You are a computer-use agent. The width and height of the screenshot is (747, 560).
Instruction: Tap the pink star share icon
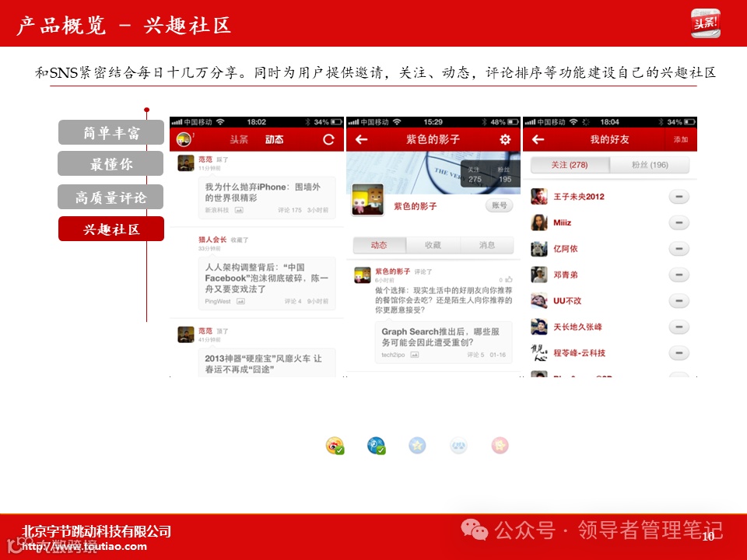coord(500,446)
